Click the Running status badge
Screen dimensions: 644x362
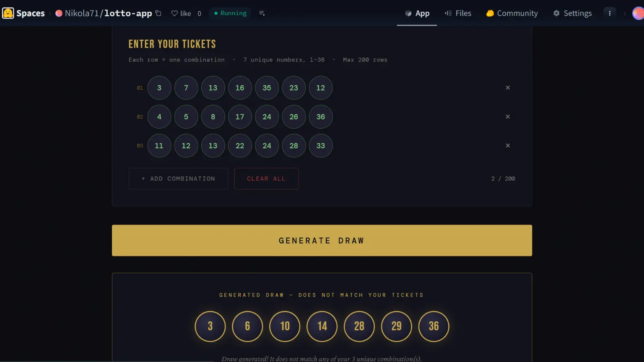pos(230,13)
